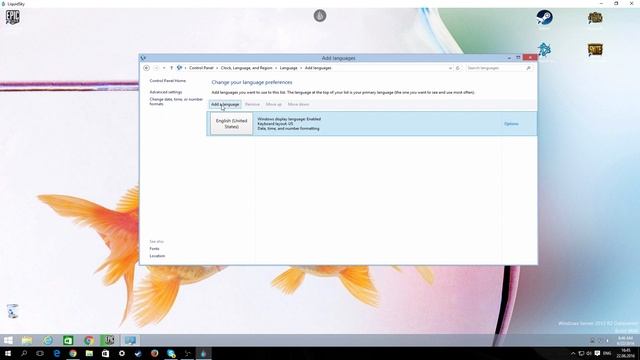
Task: Click the Remove toolbar button
Action: click(252, 104)
